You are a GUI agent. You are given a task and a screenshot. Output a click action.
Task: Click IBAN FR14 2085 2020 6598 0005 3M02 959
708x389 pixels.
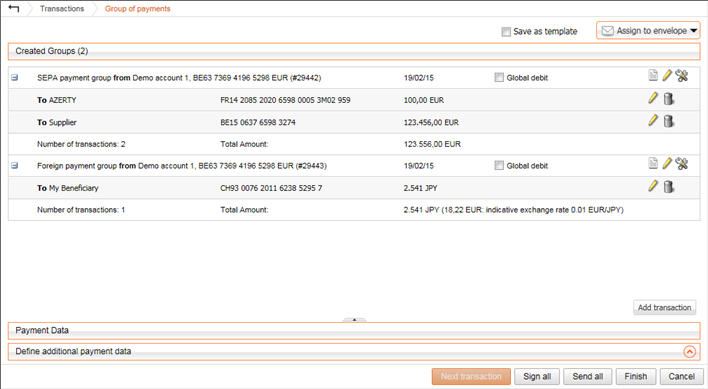[x=285, y=100]
